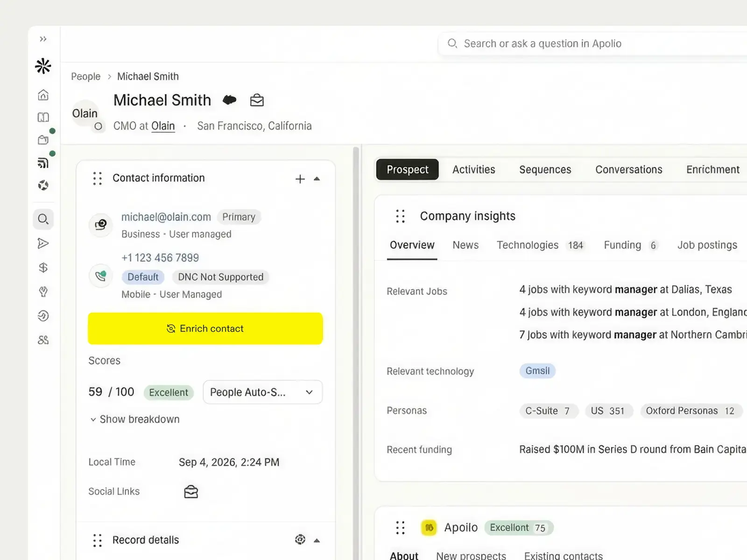This screenshot has height=560, width=747.
Task: Click the Primary email tag
Action: coord(239,217)
